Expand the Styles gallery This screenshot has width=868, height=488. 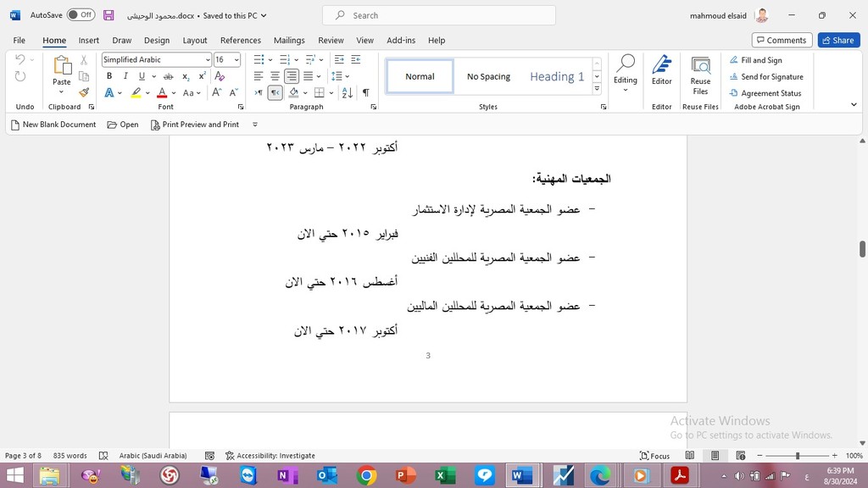coord(597,88)
